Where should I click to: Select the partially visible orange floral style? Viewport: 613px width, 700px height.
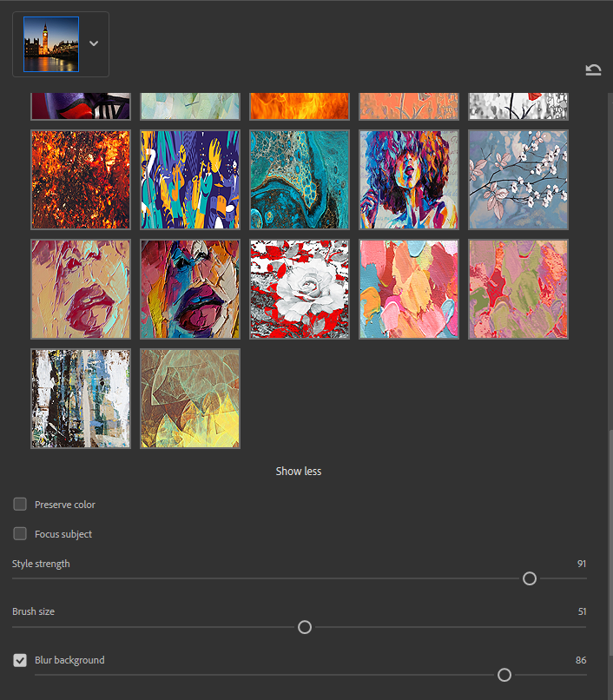coord(409,106)
